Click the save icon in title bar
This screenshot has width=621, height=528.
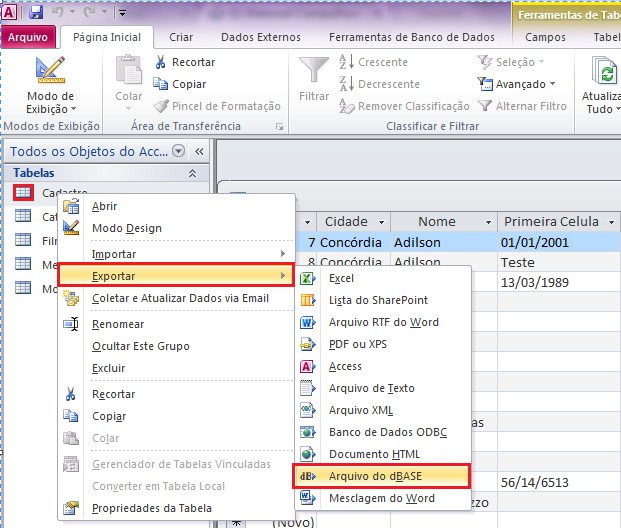[36, 13]
